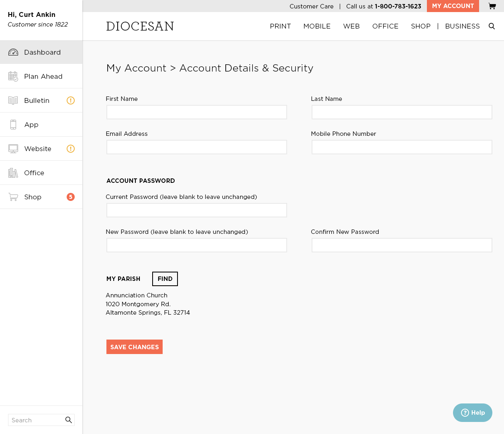This screenshot has width=504, height=434.
Task: Open the Office books icon
Action: (x=13, y=173)
